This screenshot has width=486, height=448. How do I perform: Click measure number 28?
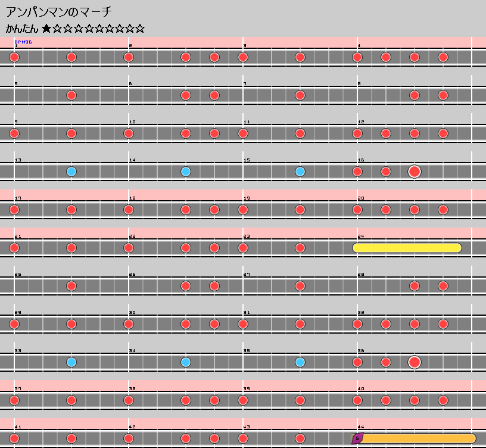click(x=361, y=275)
